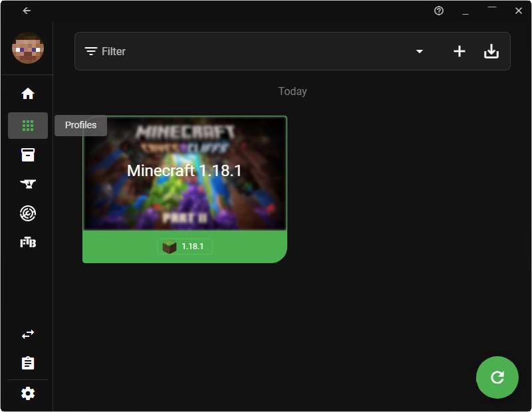Open the Home screen
Viewport: 532px width, 412px height.
(x=27, y=94)
